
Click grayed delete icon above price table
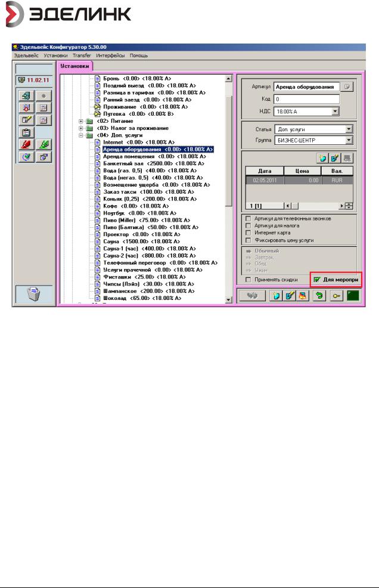(x=347, y=158)
